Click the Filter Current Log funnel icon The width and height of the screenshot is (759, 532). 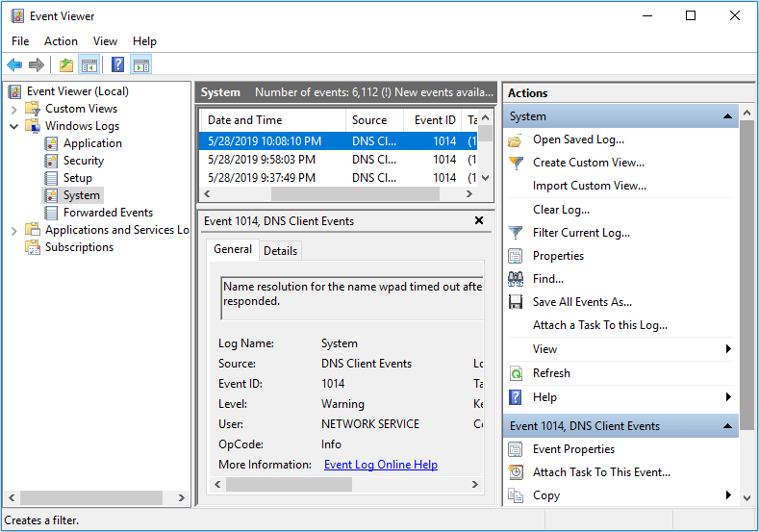pyautogui.click(x=516, y=233)
